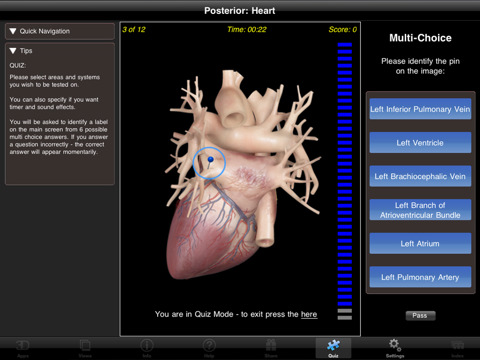The image size is (480, 360).
Task: Click the blue pin on the heart
Action: coord(210,159)
